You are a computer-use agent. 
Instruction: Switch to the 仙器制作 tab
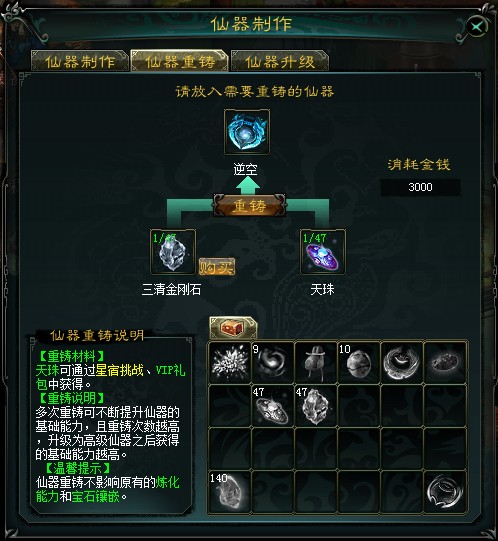80,61
